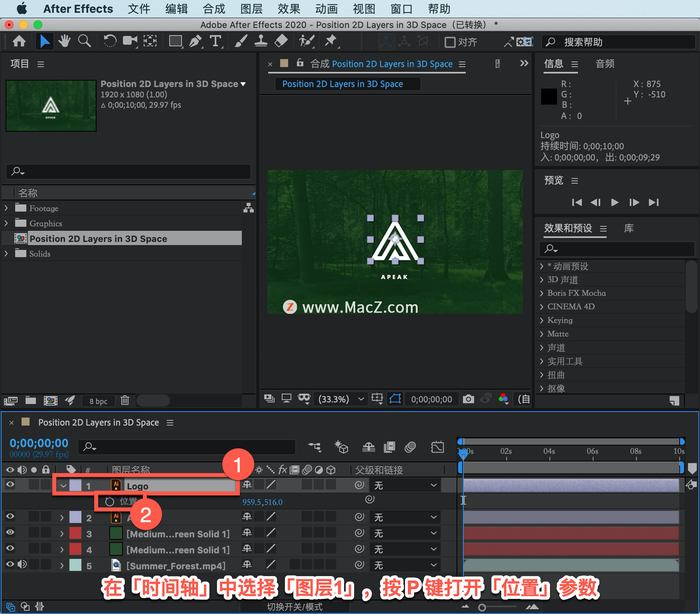The image size is (700, 614).
Task: Toggle frame blending icon in timeline header
Action: [x=389, y=447]
